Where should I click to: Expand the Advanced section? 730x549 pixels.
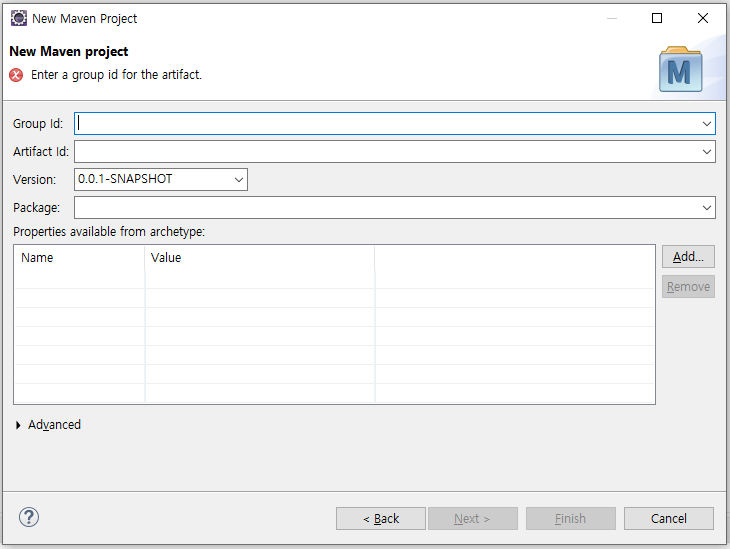click(18, 425)
